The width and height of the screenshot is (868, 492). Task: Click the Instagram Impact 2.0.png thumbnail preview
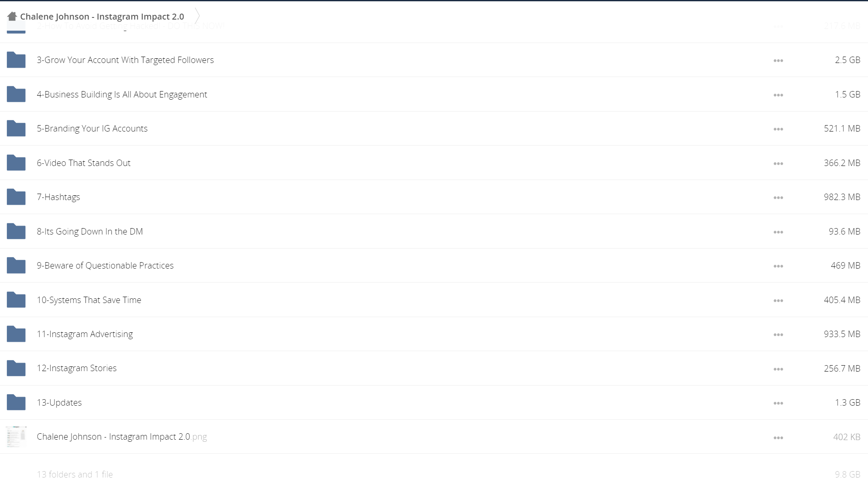[16, 437]
